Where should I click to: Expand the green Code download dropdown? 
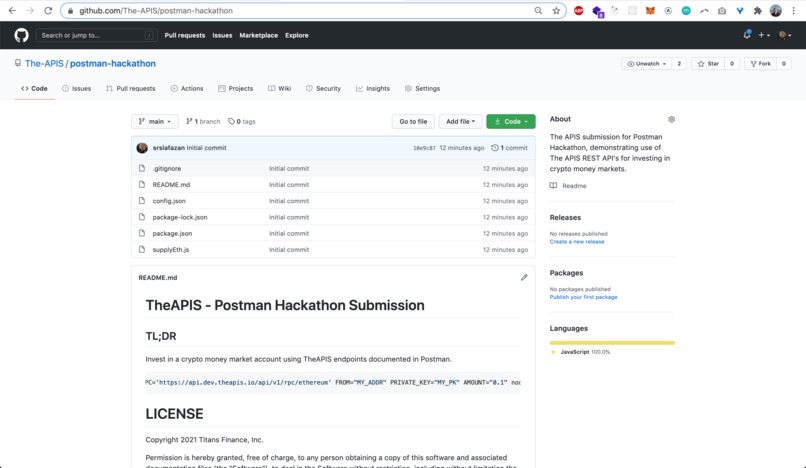[x=511, y=121]
